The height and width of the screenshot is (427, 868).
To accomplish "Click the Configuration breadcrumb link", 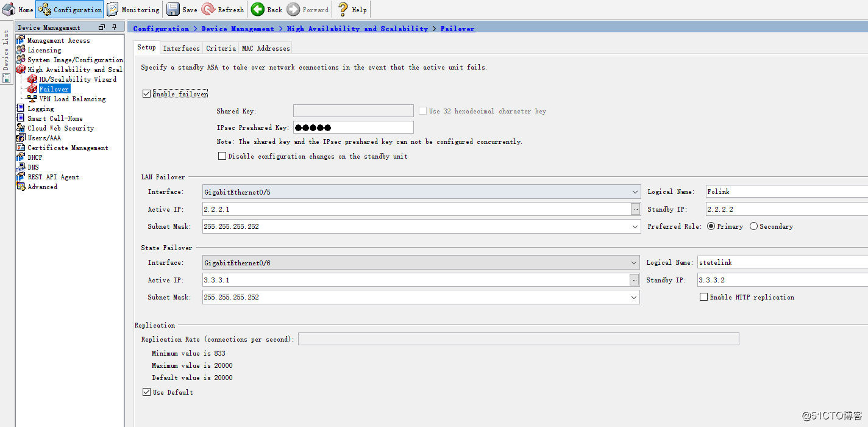I will [x=161, y=29].
